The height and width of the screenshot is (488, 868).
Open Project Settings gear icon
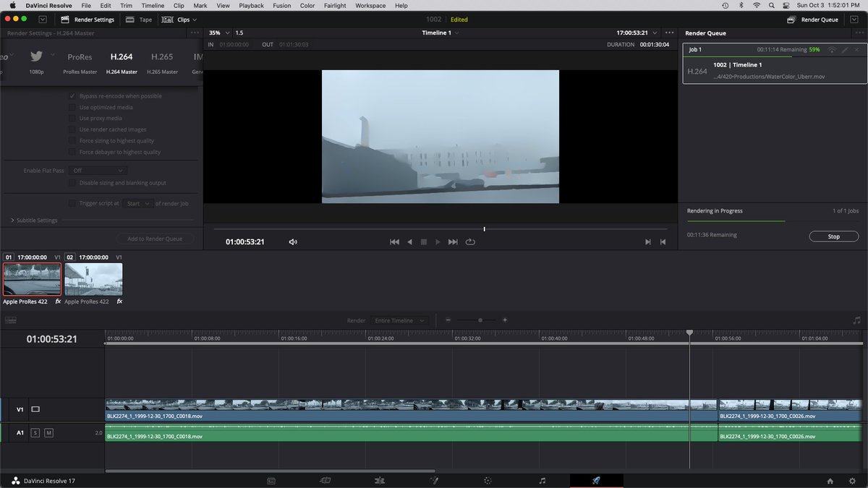point(853,481)
